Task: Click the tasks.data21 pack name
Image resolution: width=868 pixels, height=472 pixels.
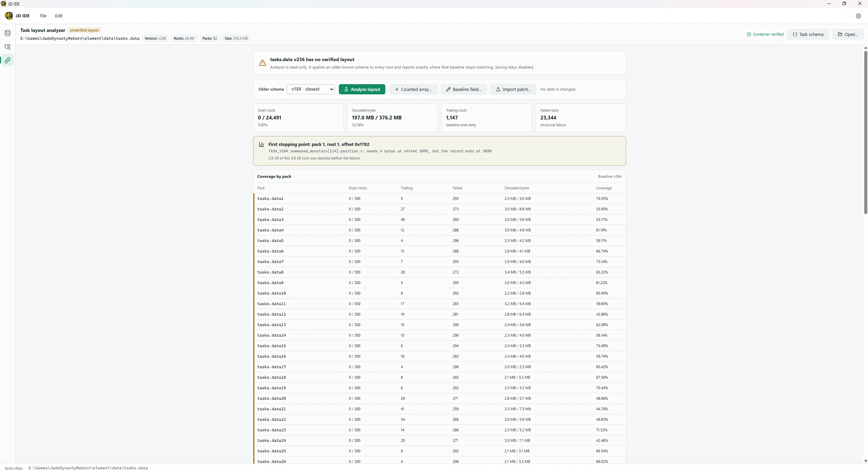Action: pyautogui.click(x=271, y=409)
